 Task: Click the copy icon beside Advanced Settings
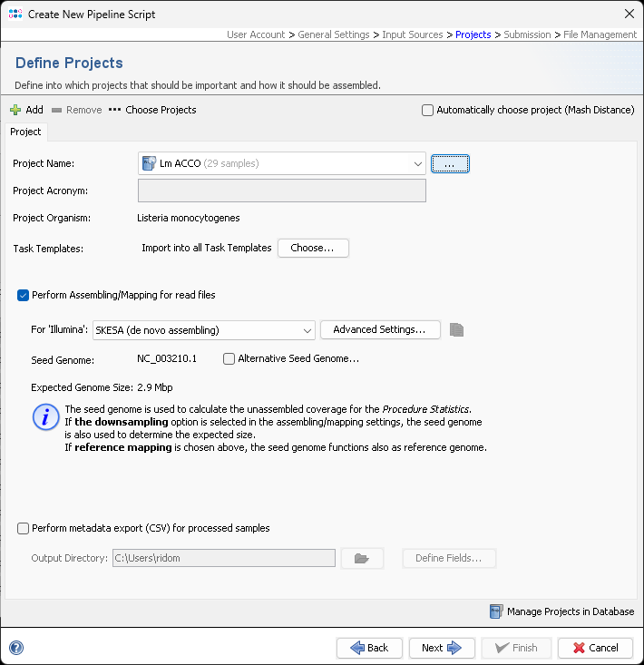[x=457, y=329]
